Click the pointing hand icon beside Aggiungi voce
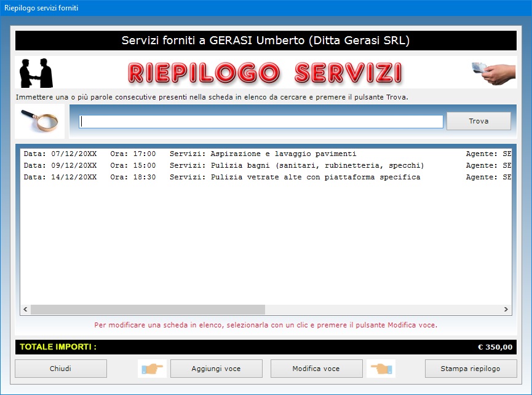Viewport: 532px width, 395px height. 152,369
